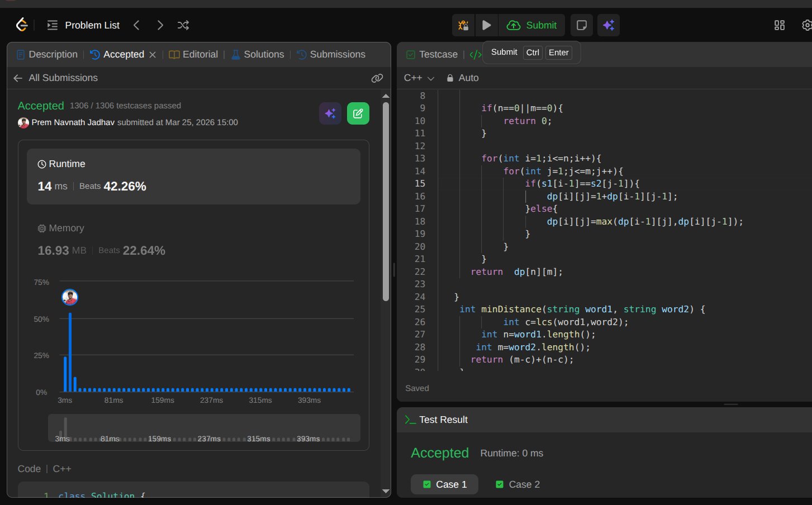The height and width of the screenshot is (505, 812).
Task: Click the purple AI analyze button in submission
Action: tap(330, 113)
